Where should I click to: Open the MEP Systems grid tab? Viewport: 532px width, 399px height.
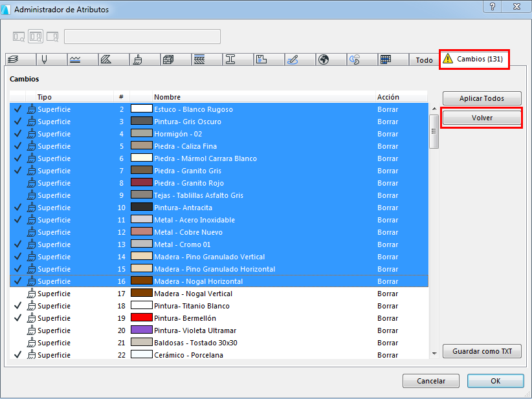point(393,59)
